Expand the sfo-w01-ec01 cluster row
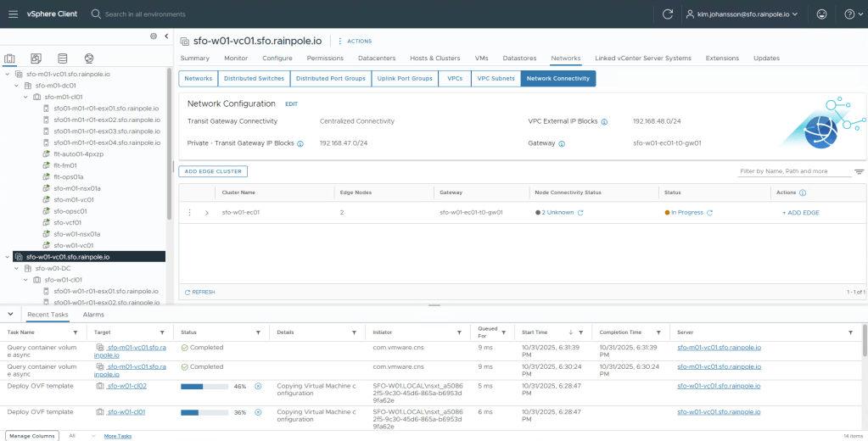This screenshot has width=868, height=441. point(206,213)
